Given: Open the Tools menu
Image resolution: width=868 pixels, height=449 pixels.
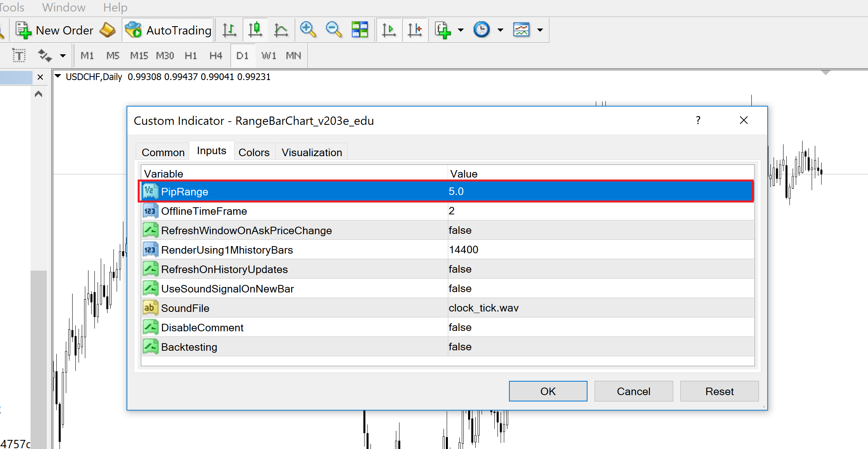Looking at the screenshot, I should tap(12, 8).
